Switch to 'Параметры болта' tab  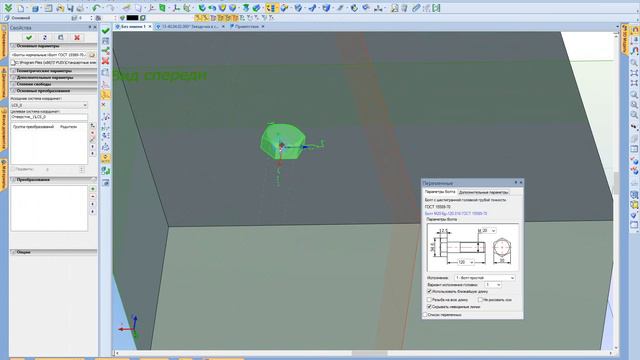pyautogui.click(x=440, y=191)
